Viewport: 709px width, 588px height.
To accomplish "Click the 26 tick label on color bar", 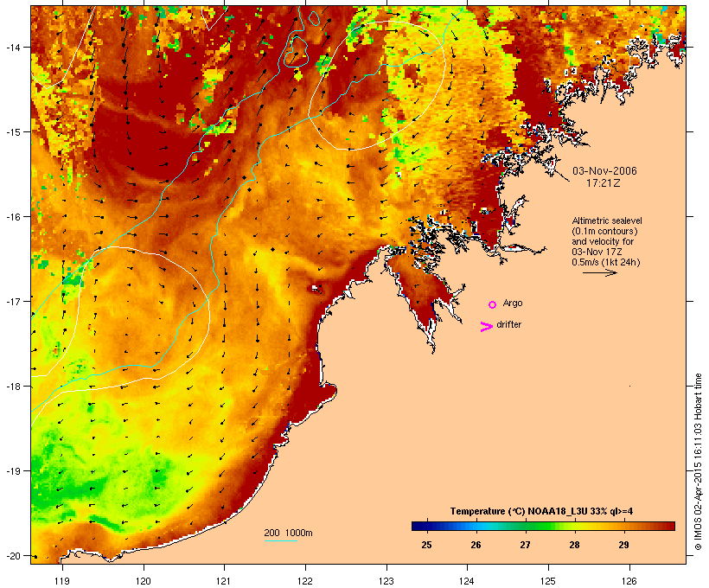I will (476, 545).
